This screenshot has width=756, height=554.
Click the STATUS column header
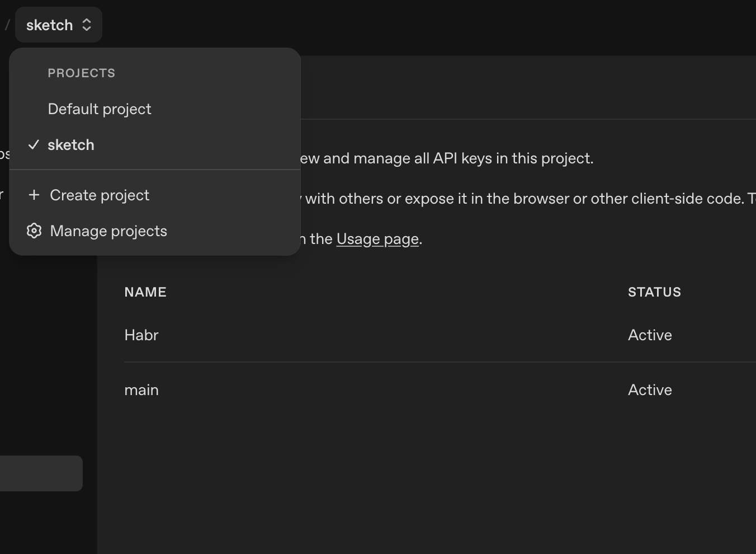tap(654, 292)
